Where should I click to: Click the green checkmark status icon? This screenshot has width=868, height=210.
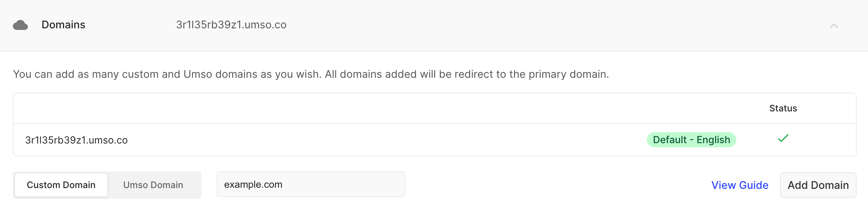(783, 139)
